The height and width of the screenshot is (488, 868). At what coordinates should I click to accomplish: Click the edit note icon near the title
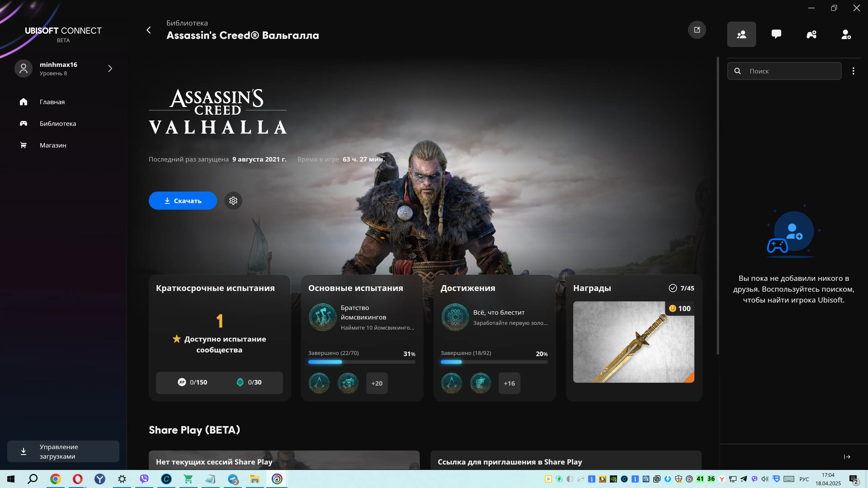tap(697, 30)
